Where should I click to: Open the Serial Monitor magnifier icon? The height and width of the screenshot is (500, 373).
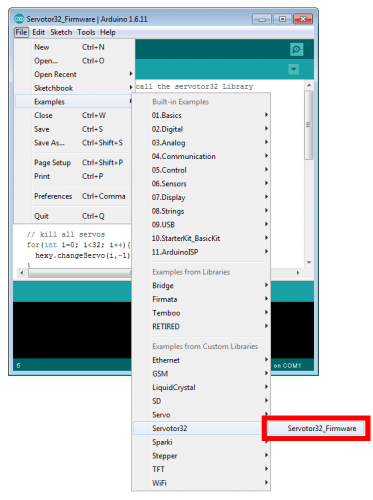[x=296, y=50]
